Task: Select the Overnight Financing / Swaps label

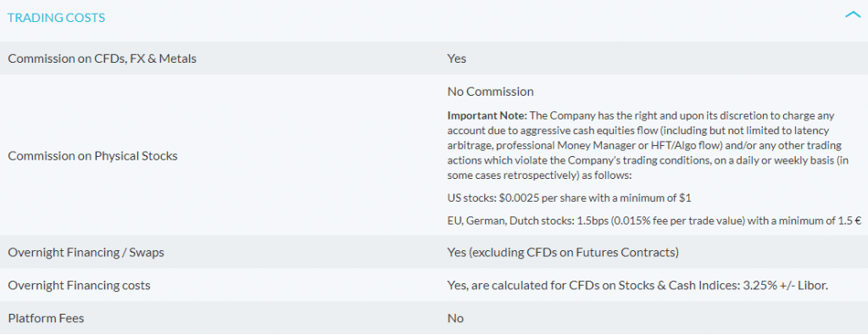Action: [86, 253]
